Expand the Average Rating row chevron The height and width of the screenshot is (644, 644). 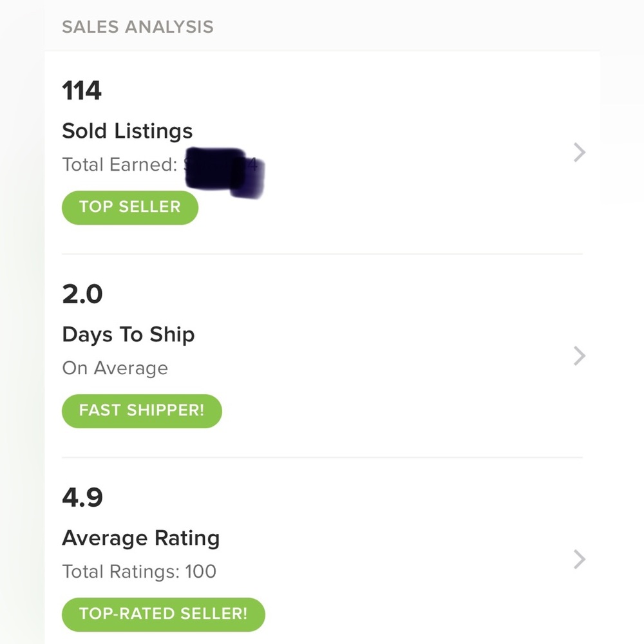(x=580, y=560)
